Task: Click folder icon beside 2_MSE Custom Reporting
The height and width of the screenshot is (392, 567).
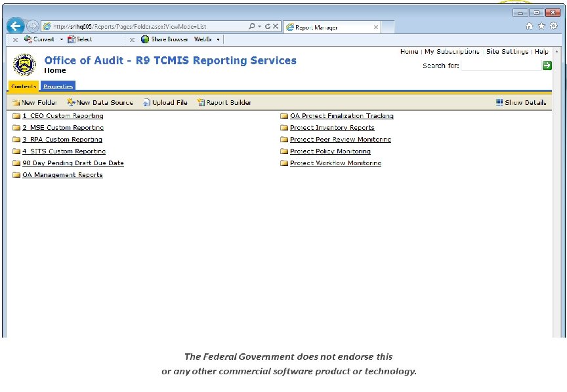Action: coord(16,128)
